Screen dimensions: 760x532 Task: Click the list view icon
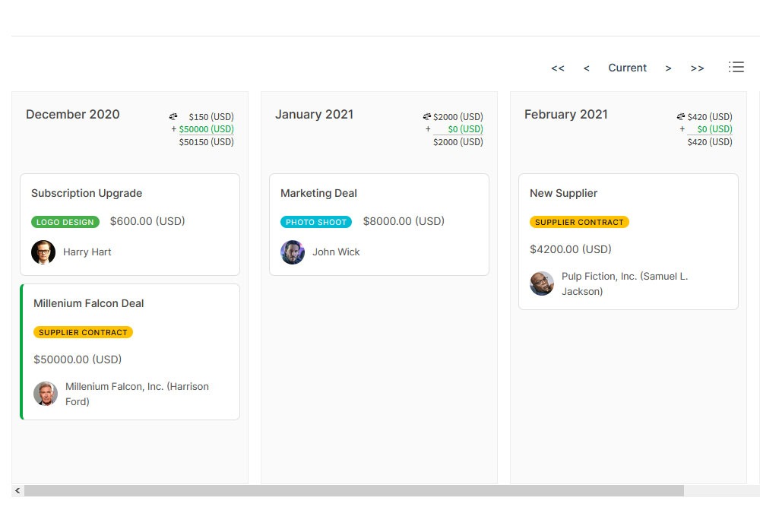coord(736,67)
